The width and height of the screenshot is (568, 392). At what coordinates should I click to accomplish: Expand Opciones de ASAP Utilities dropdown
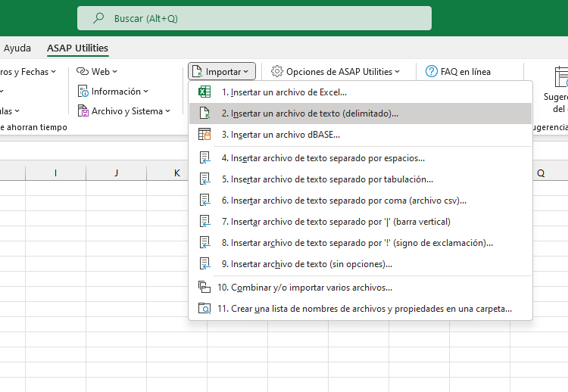pyautogui.click(x=397, y=72)
